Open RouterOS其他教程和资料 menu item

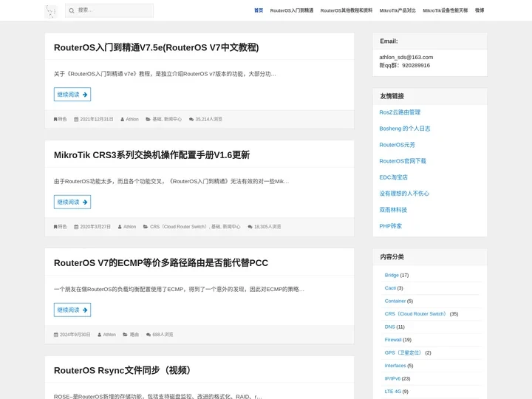[347, 10]
